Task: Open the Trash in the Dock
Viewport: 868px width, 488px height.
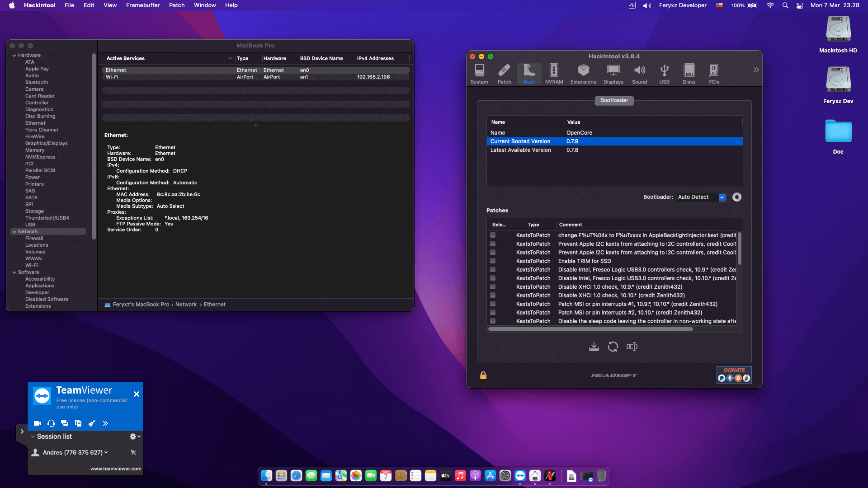Action: tap(601, 476)
